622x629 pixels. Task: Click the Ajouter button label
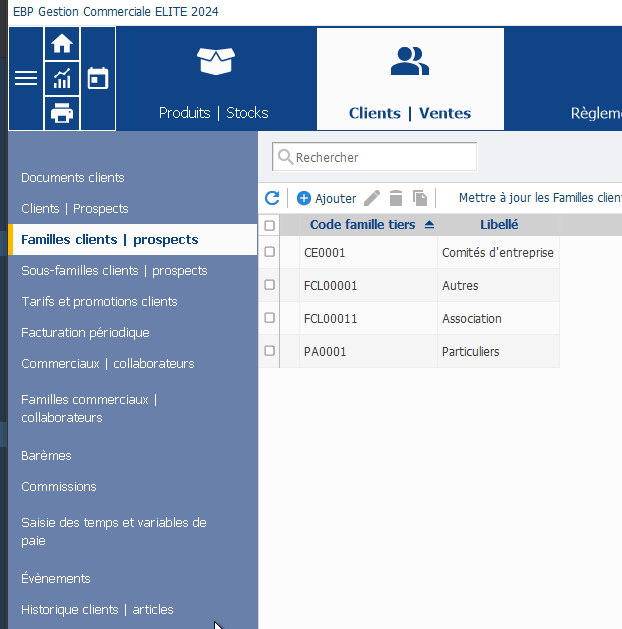pyautogui.click(x=335, y=199)
